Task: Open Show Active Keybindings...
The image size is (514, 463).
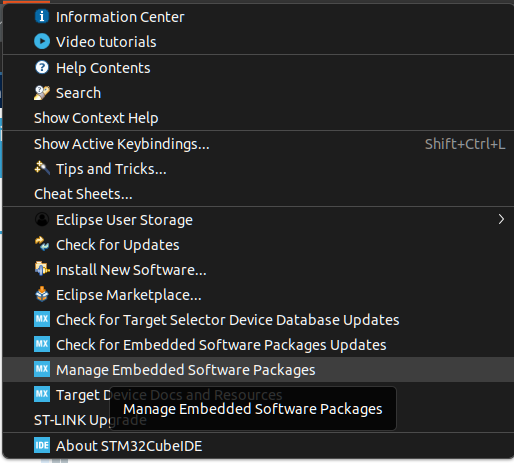Action: coord(258,144)
